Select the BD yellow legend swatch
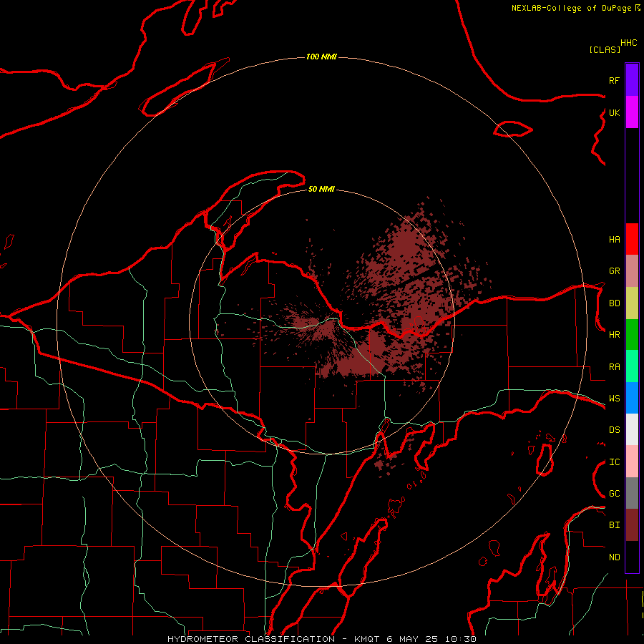The image size is (644, 644). 632,303
